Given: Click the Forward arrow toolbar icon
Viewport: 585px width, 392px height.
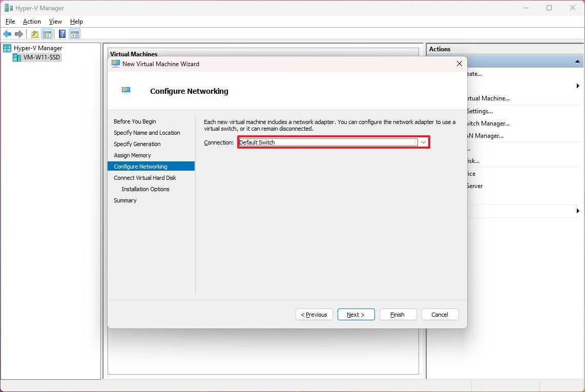Looking at the screenshot, I should pyautogui.click(x=19, y=34).
